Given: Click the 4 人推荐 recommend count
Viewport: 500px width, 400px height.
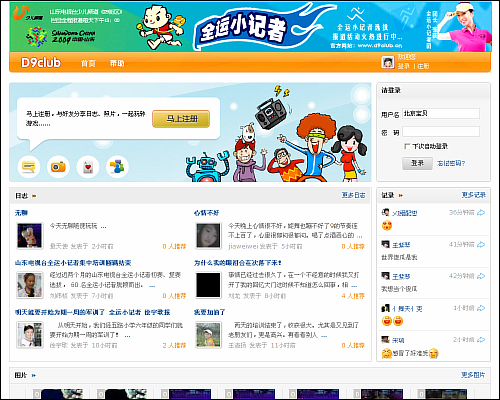Looking at the screenshot, I should pos(353,296).
